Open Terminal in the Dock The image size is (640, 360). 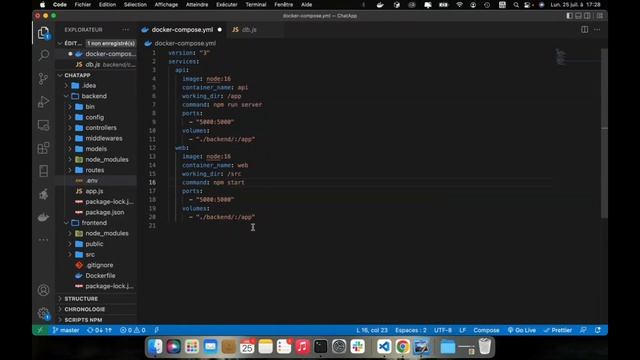pos(321,347)
